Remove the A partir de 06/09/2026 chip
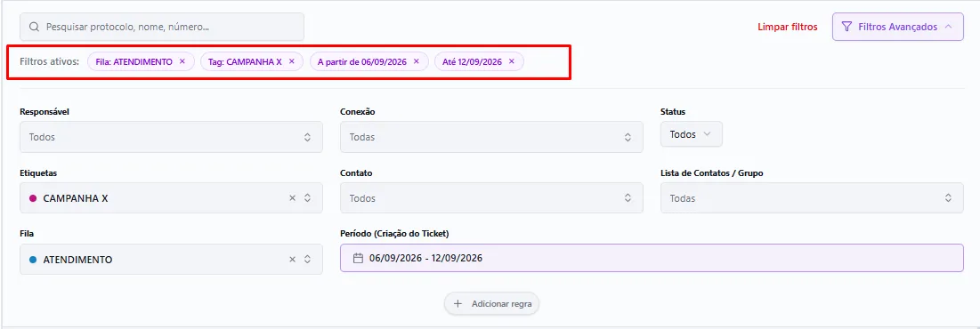The width and height of the screenshot is (980, 329). [417, 61]
